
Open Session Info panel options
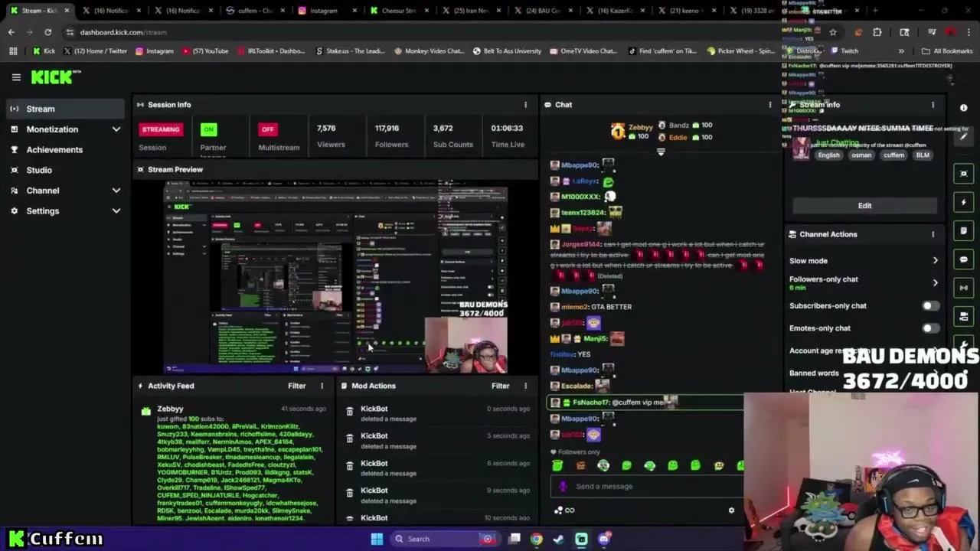pos(525,105)
